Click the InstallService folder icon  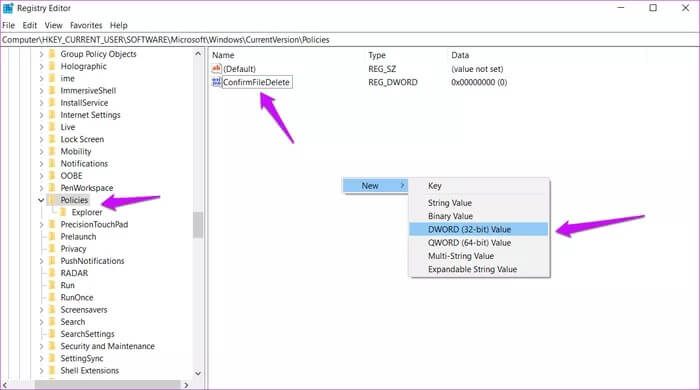coord(52,103)
